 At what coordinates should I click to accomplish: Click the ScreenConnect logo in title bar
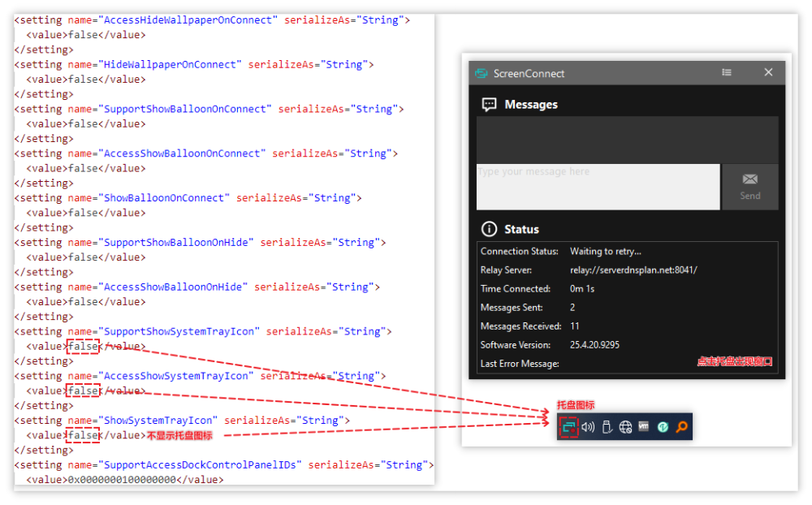(x=481, y=73)
